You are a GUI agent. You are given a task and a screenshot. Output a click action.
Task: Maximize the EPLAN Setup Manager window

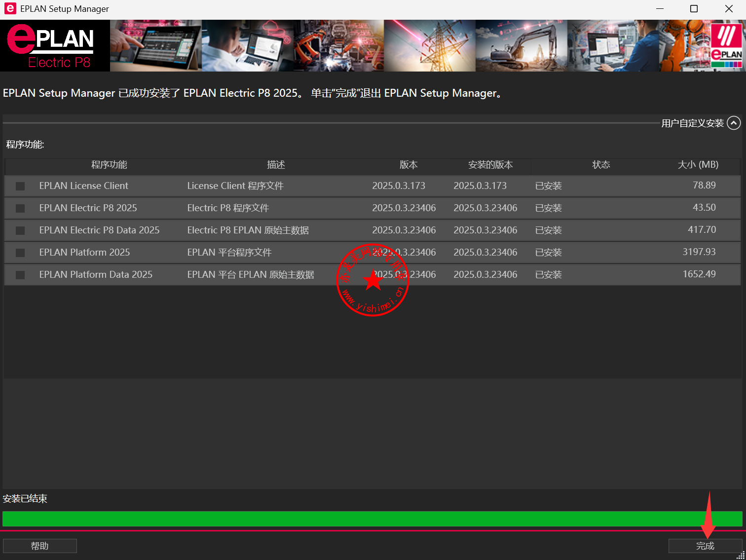pos(694,9)
